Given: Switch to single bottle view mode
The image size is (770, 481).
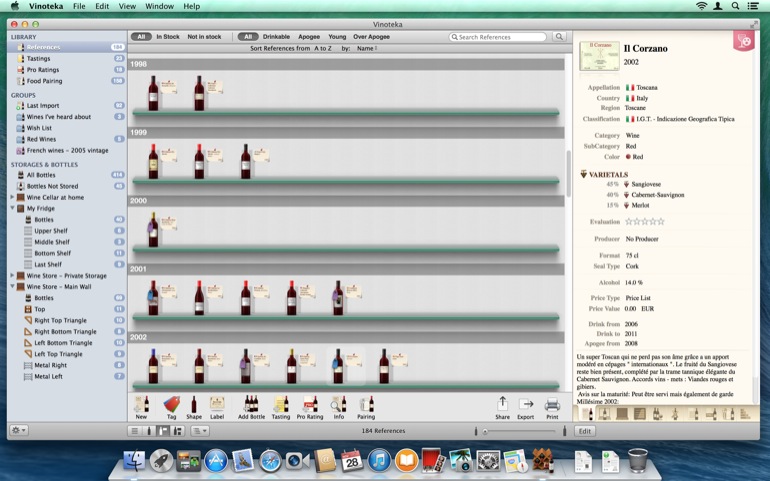Looking at the screenshot, I should tap(149, 431).
